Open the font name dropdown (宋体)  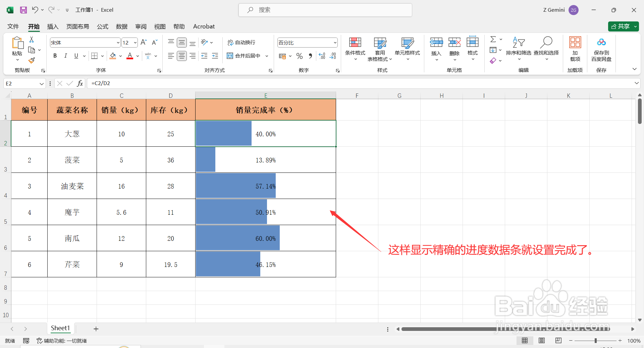click(x=118, y=43)
